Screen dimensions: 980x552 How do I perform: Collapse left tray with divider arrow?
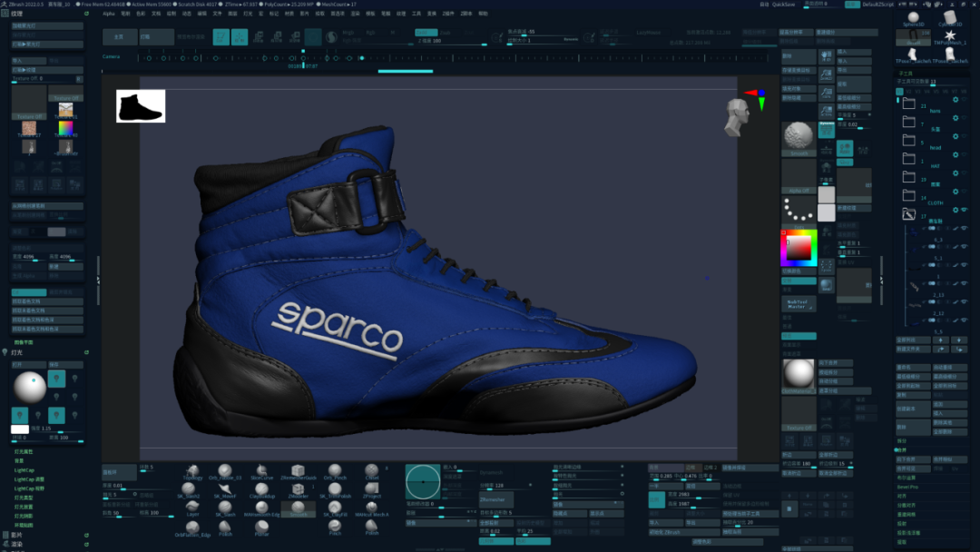98,281
